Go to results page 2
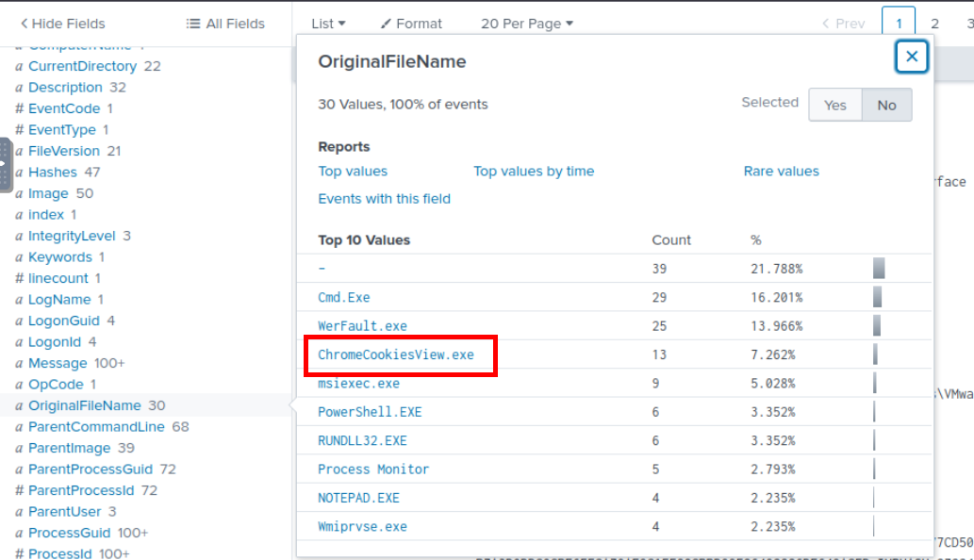This screenshot has height=560, width=974. 934,24
